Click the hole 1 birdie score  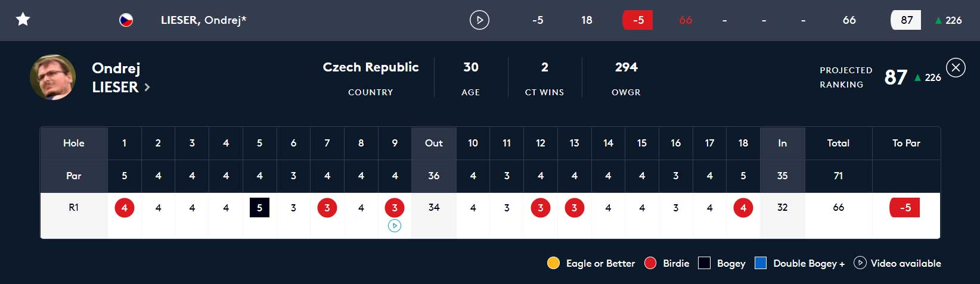tap(125, 208)
